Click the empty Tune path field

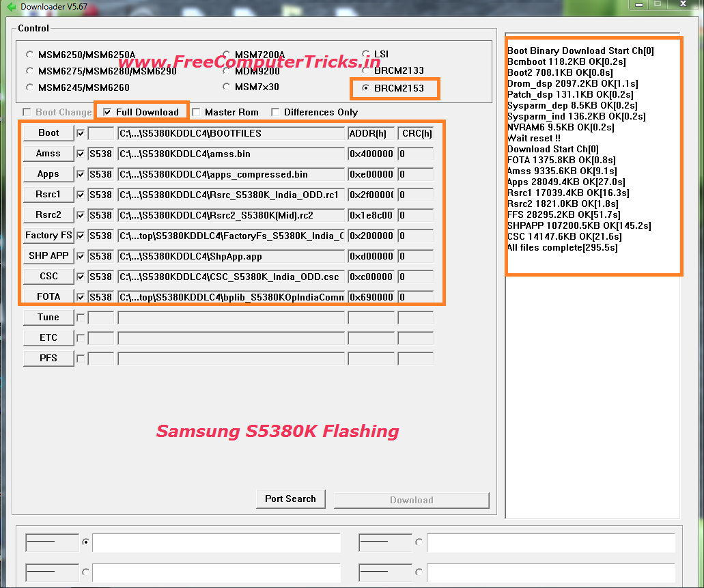coord(231,318)
